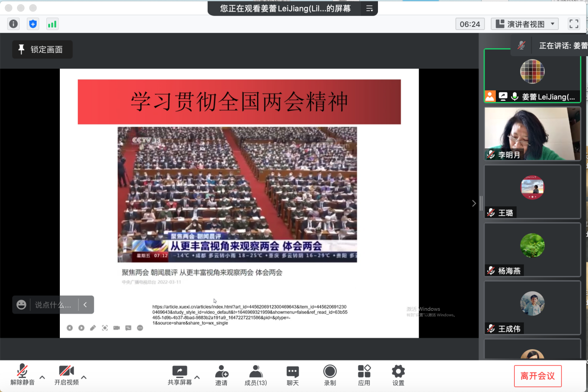588x392 pixels.
Task: Open the 演讲者视图 view dropdown
Action: click(524, 24)
